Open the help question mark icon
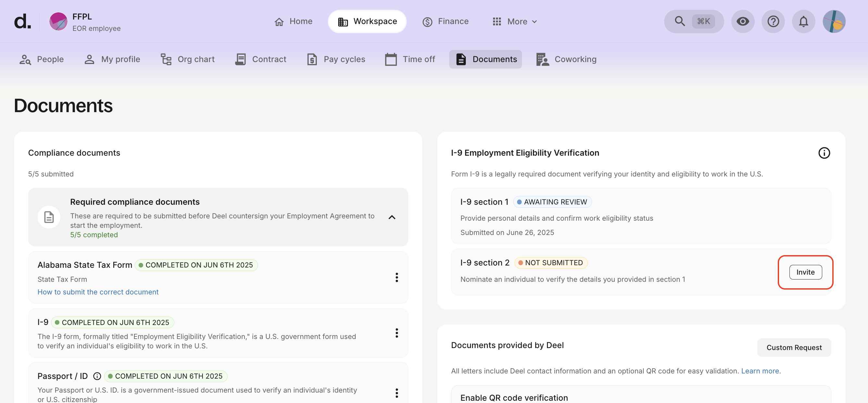 click(773, 21)
